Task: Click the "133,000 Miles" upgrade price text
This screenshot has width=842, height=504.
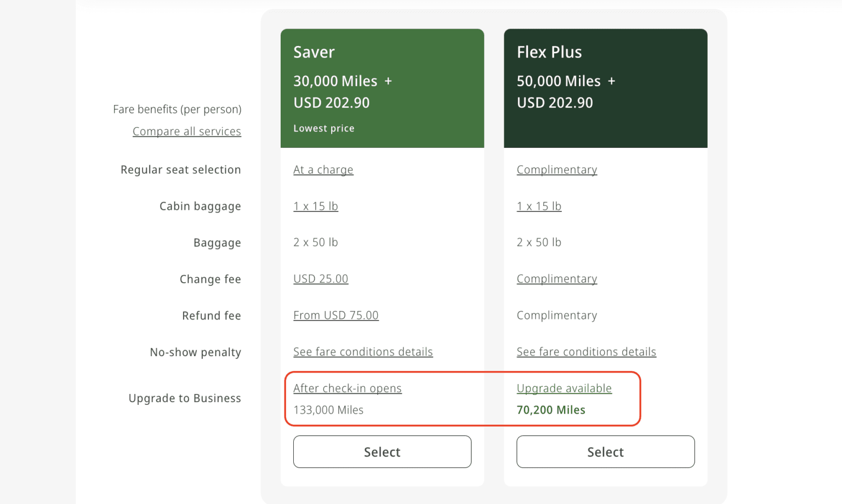Action: pos(328,410)
